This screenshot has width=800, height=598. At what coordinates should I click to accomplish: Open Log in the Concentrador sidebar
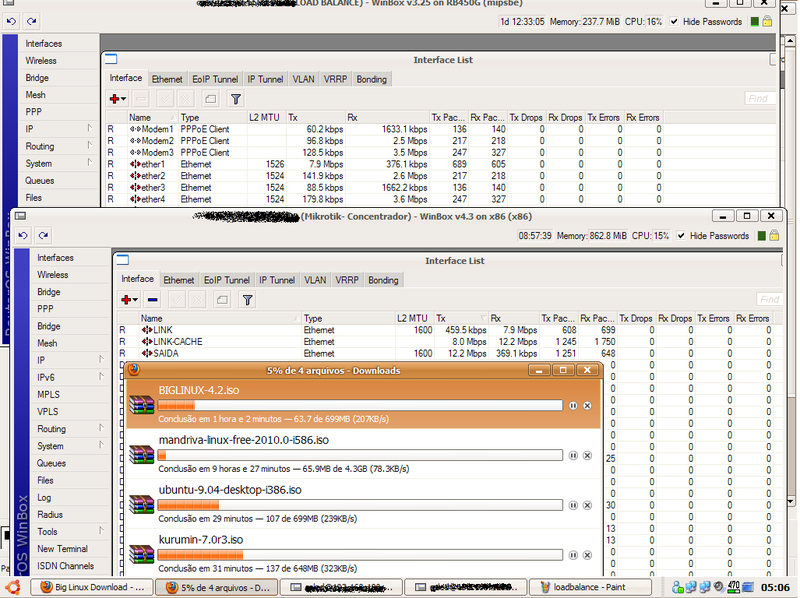44,497
